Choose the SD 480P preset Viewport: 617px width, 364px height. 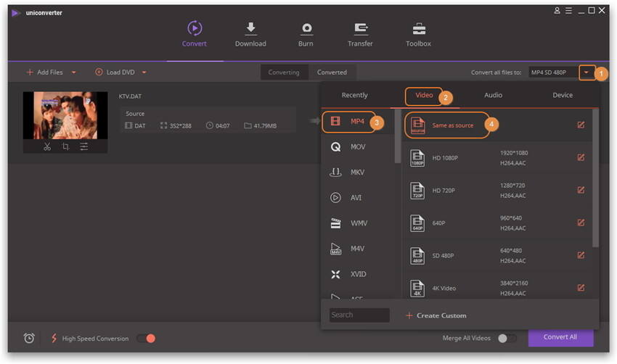pos(497,255)
